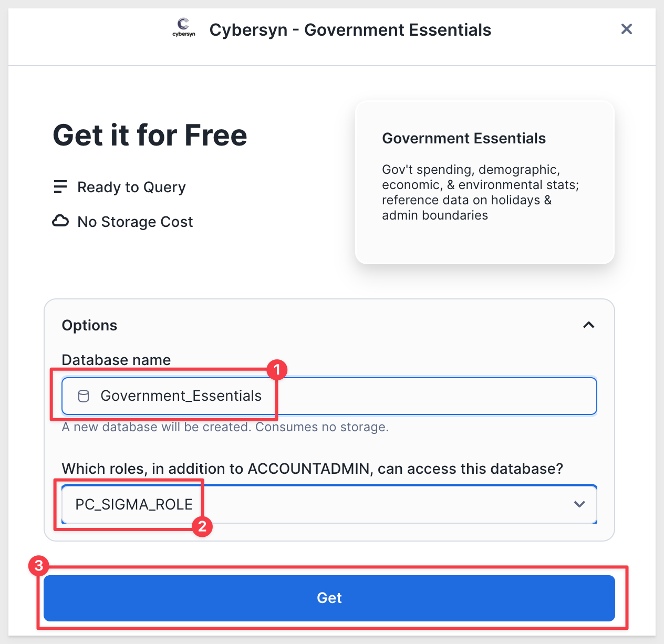664x644 pixels.
Task: Click the red step 1 annotation badge
Action: pos(277,370)
